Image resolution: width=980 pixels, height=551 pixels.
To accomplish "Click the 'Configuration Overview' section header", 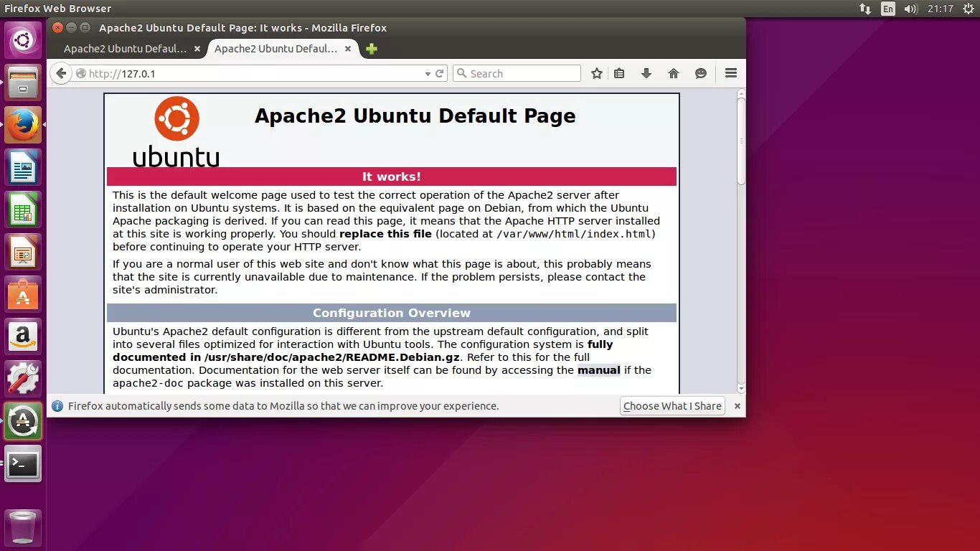I will pyautogui.click(x=392, y=313).
